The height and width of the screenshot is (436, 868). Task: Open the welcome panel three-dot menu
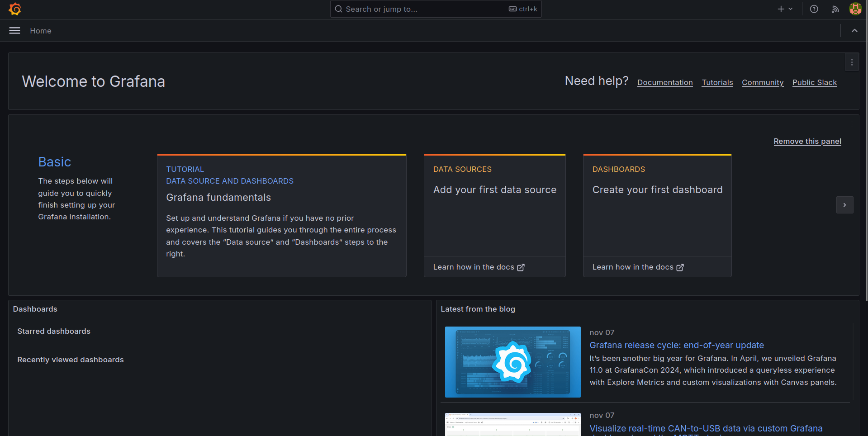(852, 62)
